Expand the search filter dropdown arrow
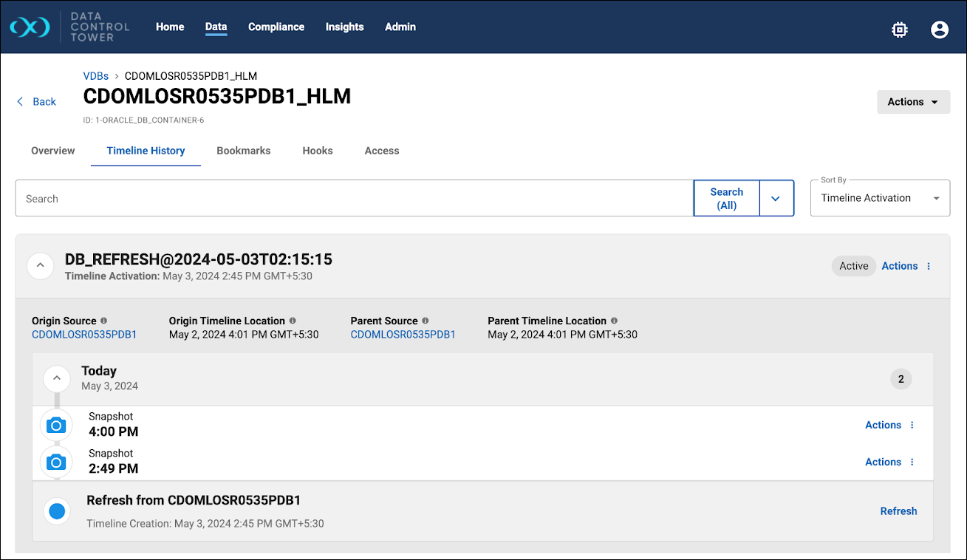This screenshot has height=560, width=967. pyautogui.click(x=776, y=198)
